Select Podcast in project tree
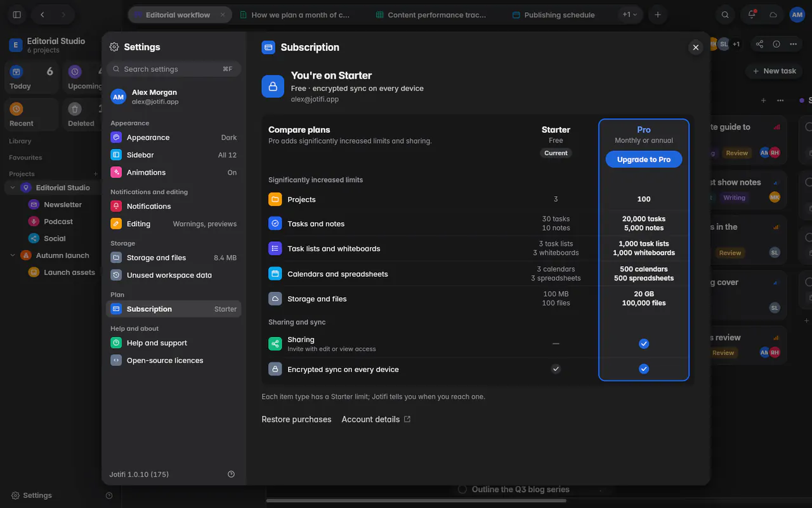The height and width of the screenshot is (508, 812). [58, 222]
